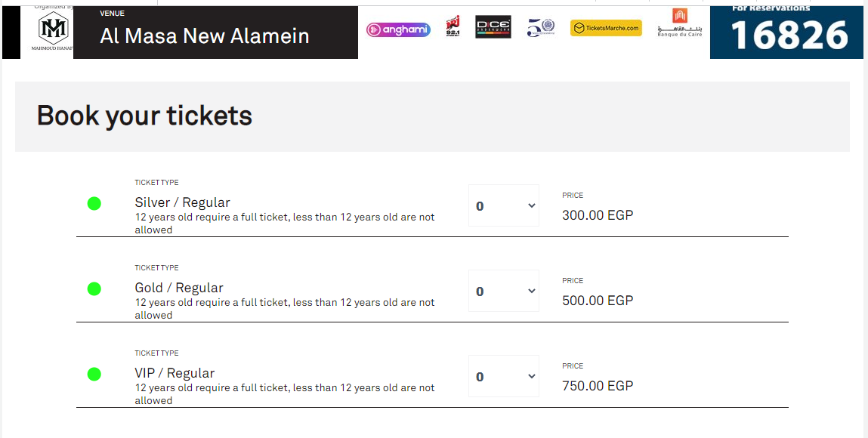868x438 pixels.
Task: Click the 16826 reservations number
Action: coord(789,35)
